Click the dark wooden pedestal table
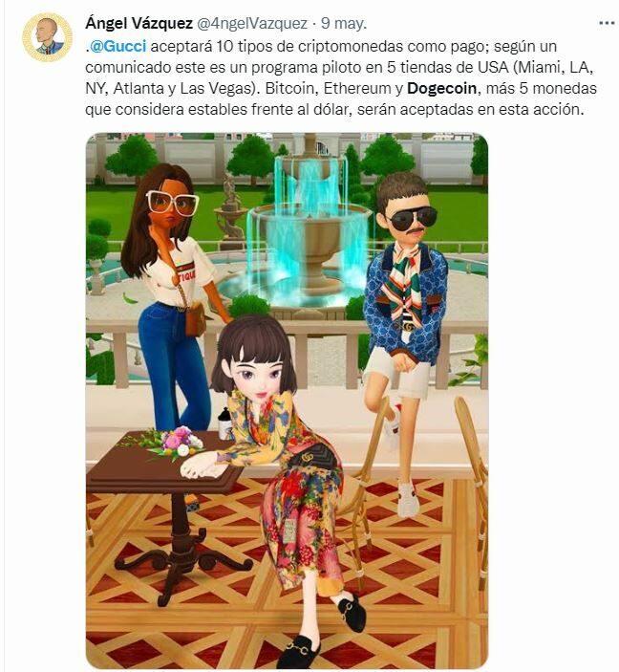619x672 pixels. coord(167,514)
